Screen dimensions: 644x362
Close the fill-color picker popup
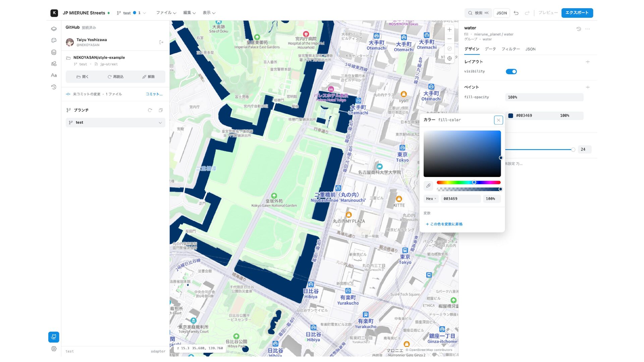point(498,120)
